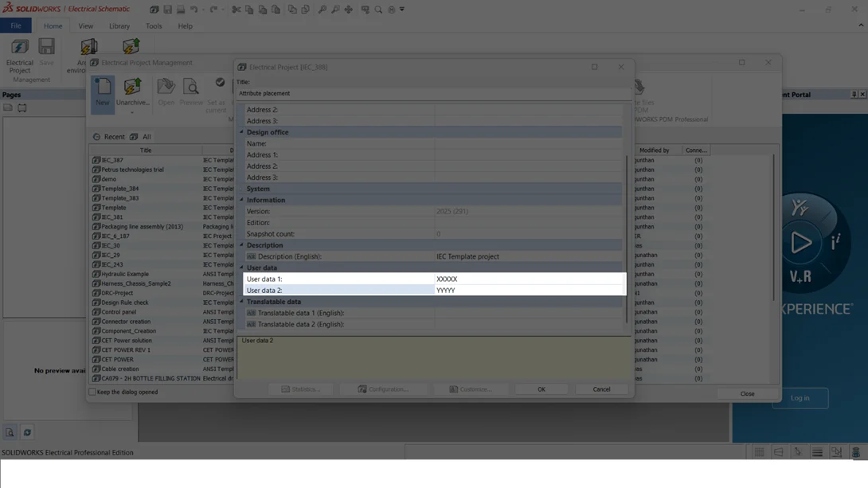868x488 pixels.
Task: Open quick access toolbar customize dropdown
Action: click(x=402, y=10)
